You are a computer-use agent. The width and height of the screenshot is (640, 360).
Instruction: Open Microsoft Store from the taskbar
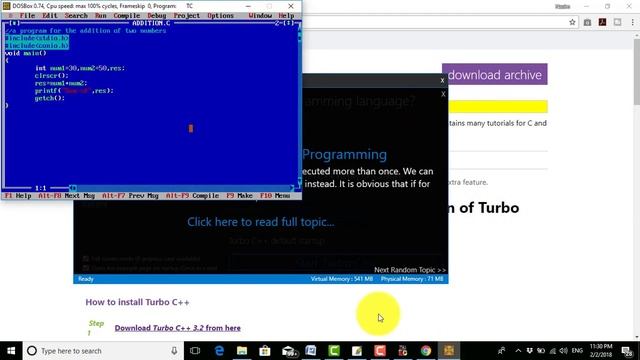265,351
